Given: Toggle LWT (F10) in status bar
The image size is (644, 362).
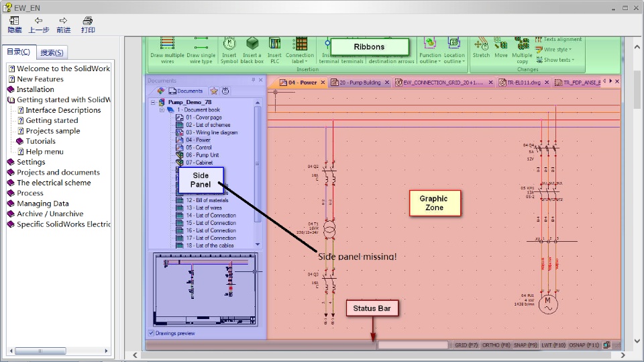Looking at the screenshot, I should [x=553, y=345].
